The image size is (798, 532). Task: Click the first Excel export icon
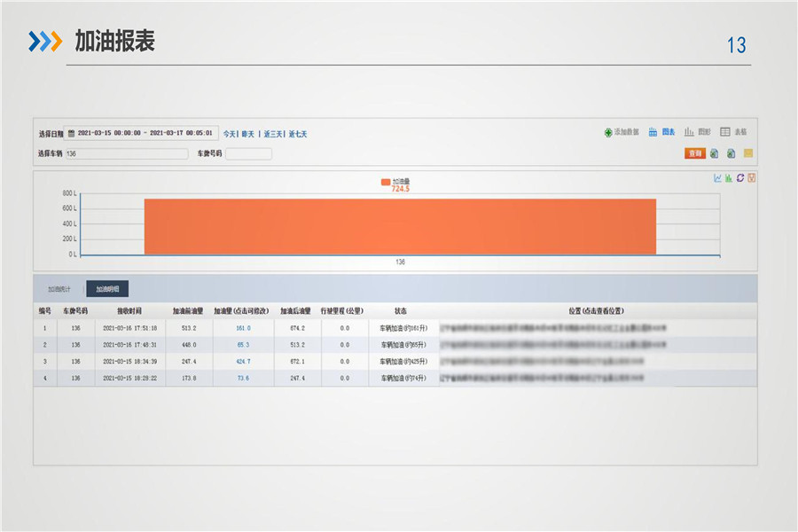tap(715, 153)
